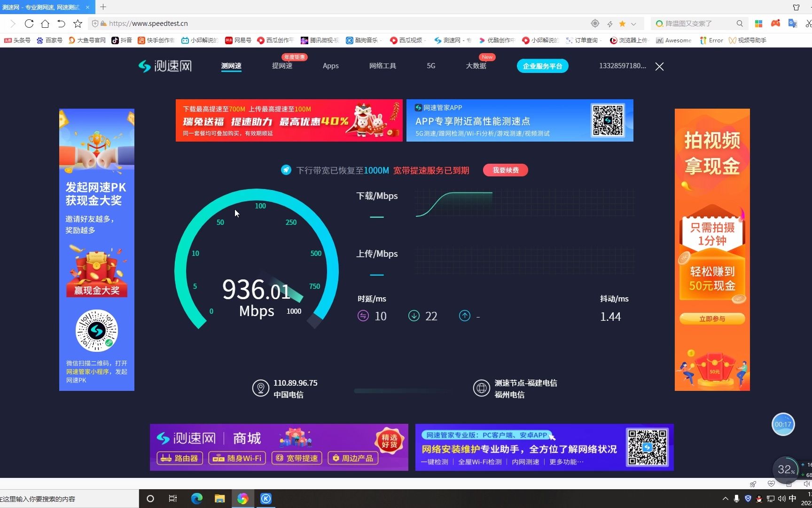
Task: Click the location pin icon beside IP address
Action: (x=260, y=389)
